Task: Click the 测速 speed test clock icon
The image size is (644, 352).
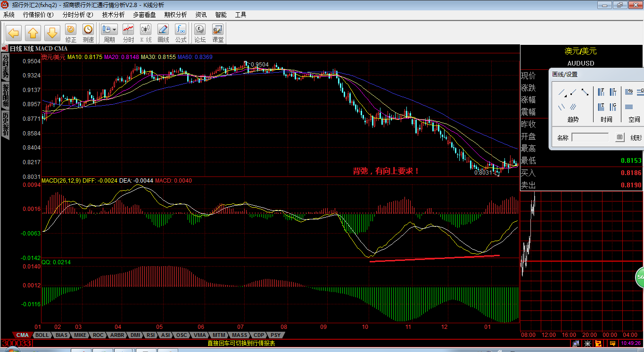Action: coord(88,33)
